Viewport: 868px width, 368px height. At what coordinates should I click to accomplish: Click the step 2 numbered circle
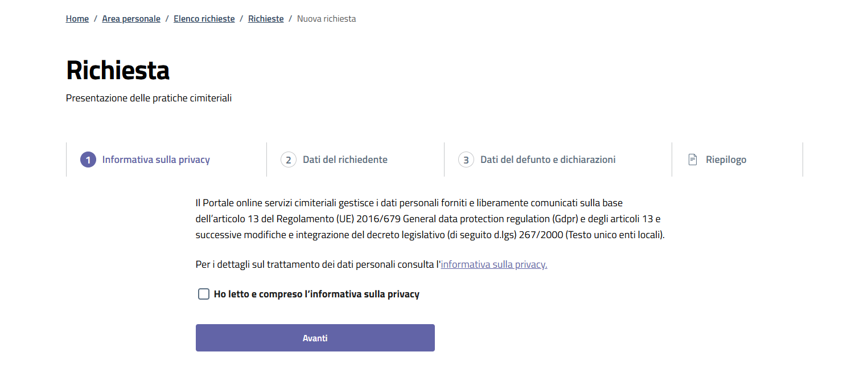click(290, 160)
